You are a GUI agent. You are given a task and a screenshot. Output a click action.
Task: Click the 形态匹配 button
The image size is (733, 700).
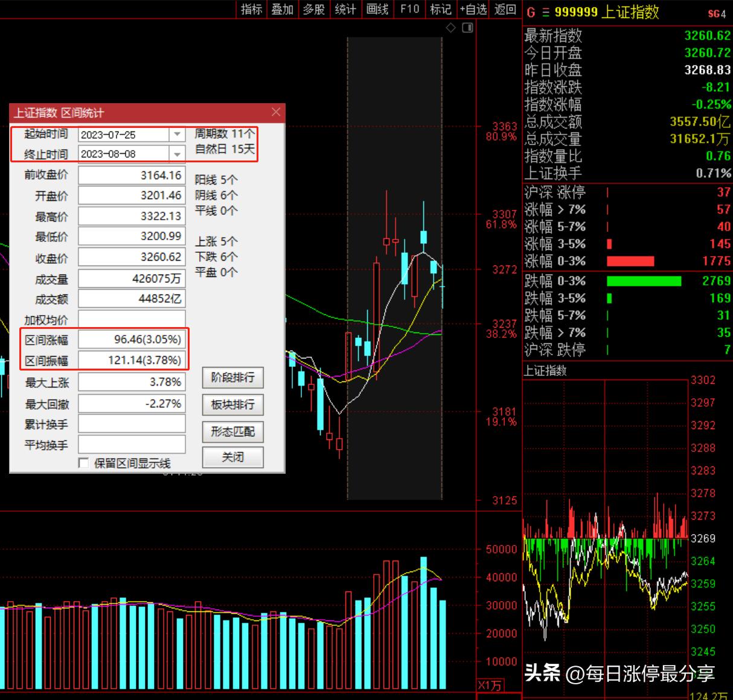[232, 431]
